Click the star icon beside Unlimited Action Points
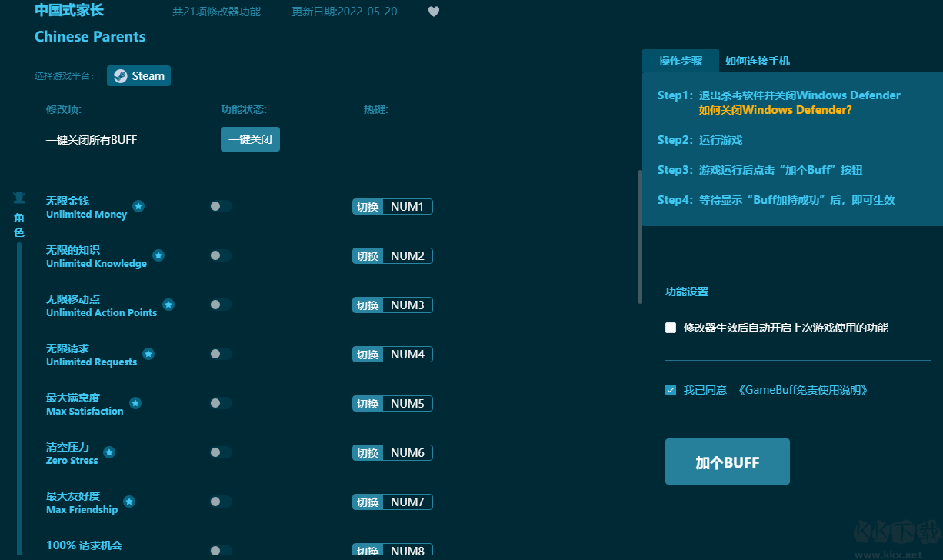Screen dimensions: 943x560 pos(168,305)
